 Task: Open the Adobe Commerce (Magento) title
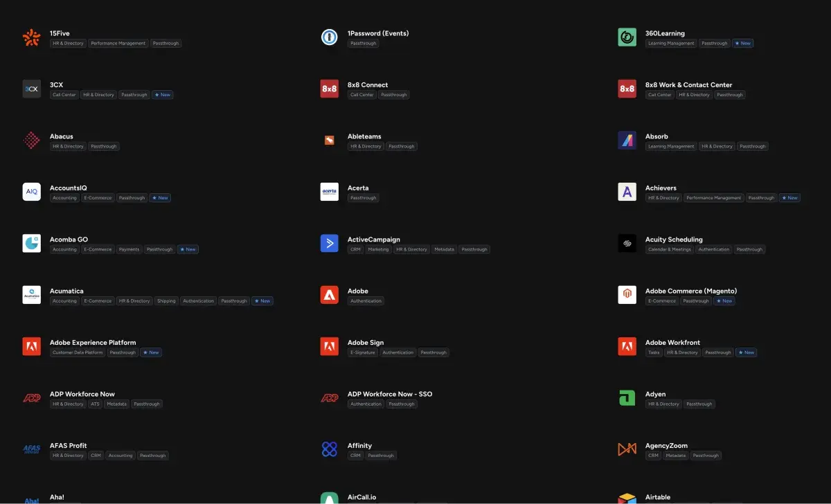[691, 291]
